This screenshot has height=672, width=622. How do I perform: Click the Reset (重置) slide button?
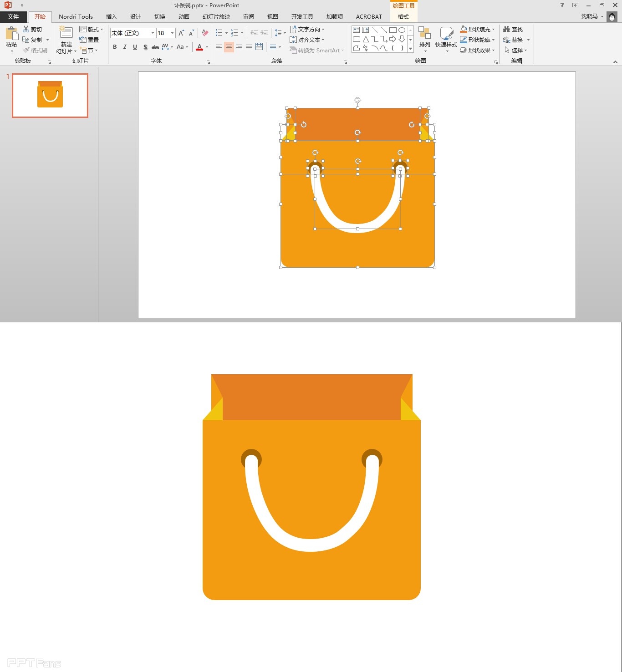tap(89, 40)
